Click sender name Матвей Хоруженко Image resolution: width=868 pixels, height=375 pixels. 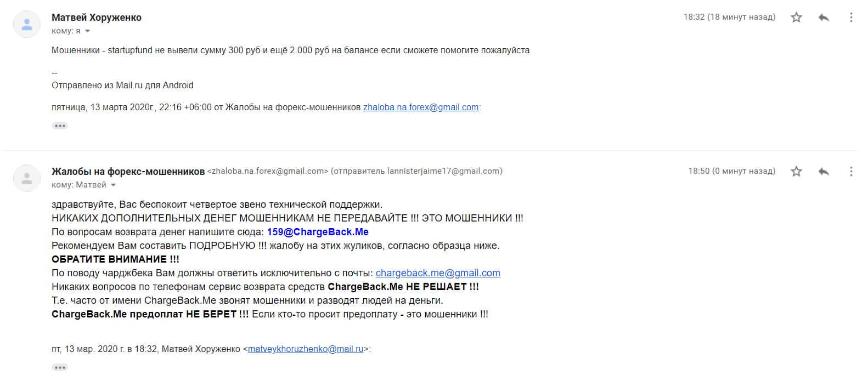coord(97,18)
